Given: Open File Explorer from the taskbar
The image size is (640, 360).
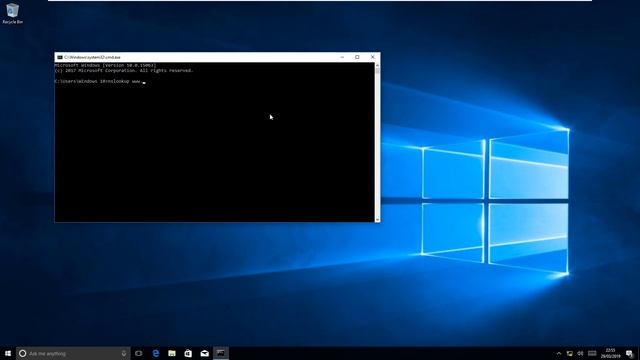Looking at the screenshot, I should point(172,353).
